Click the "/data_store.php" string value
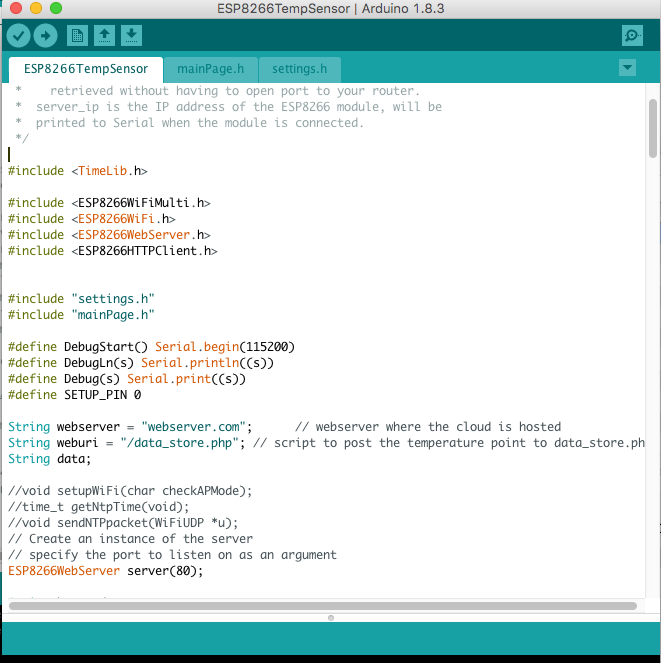 [x=179, y=443]
